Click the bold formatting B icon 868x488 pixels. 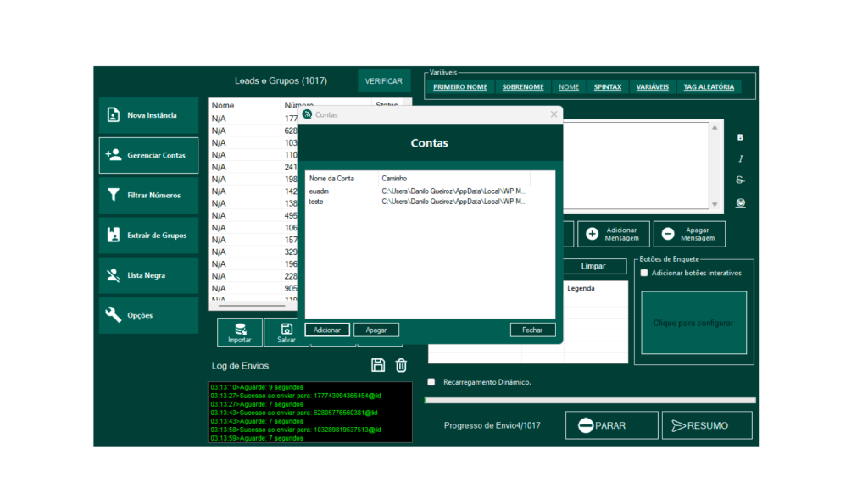pos(740,137)
